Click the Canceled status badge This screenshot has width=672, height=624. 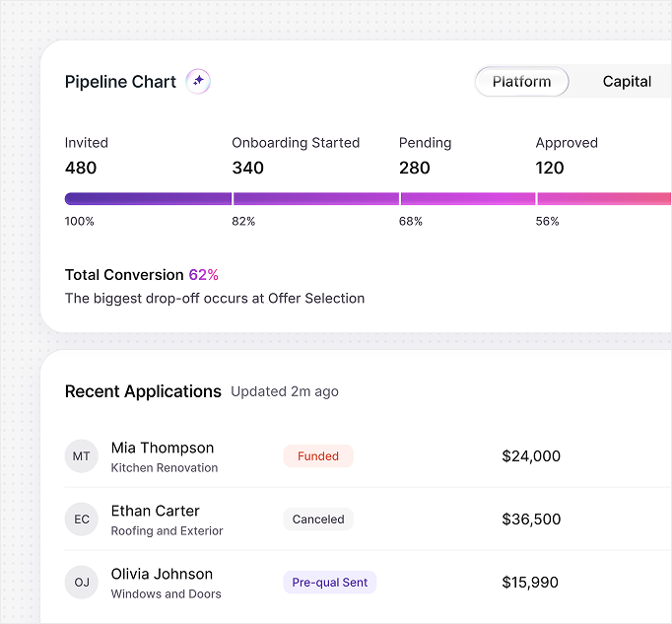[318, 519]
